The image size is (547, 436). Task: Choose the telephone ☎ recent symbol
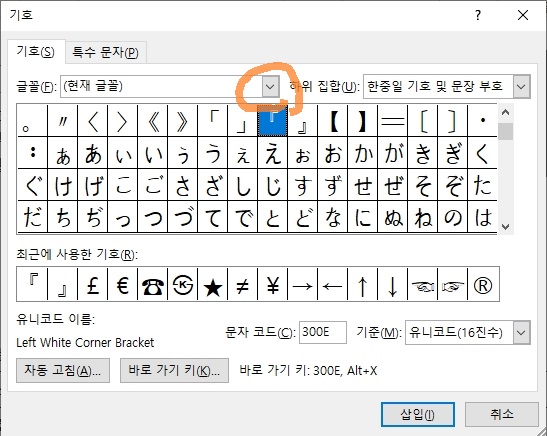click(152, 284)
